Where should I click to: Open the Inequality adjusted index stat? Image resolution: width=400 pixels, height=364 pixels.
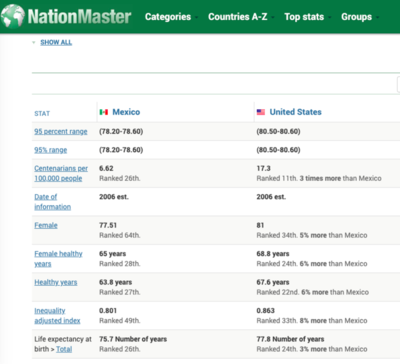coord(57,316)
